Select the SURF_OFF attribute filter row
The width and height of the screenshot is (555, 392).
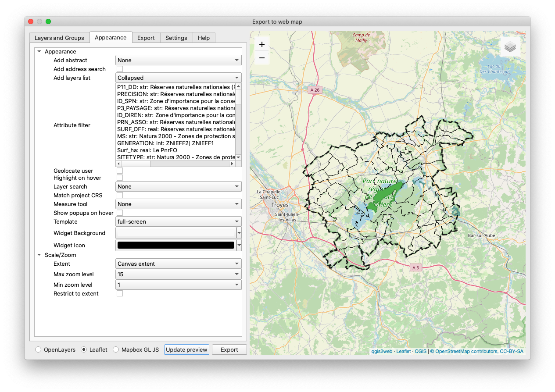(x=175, y=129)
